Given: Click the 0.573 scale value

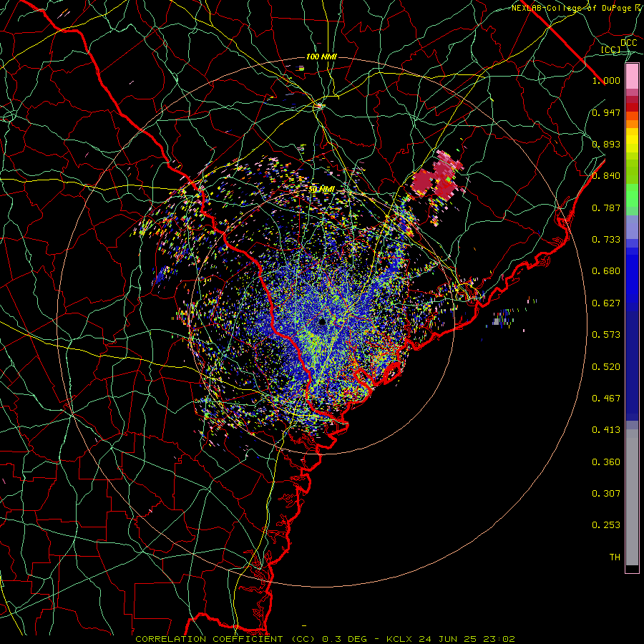Looking at the screenshot, I should (606, 335).
